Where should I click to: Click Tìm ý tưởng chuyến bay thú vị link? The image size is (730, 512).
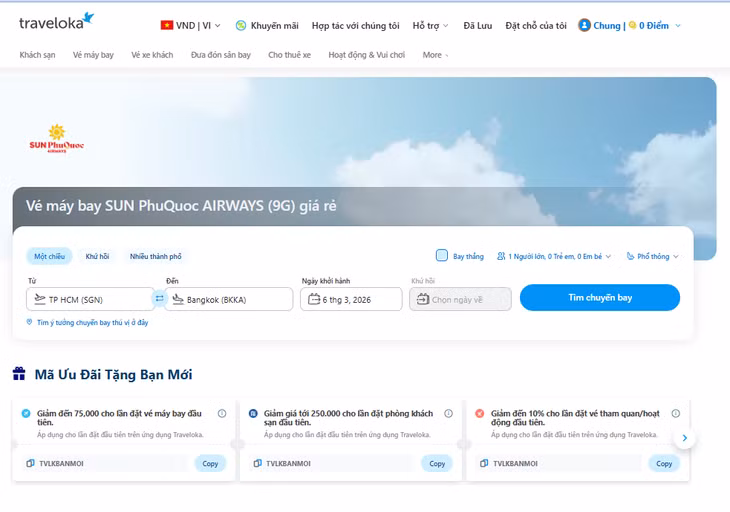tap(93, 322)
